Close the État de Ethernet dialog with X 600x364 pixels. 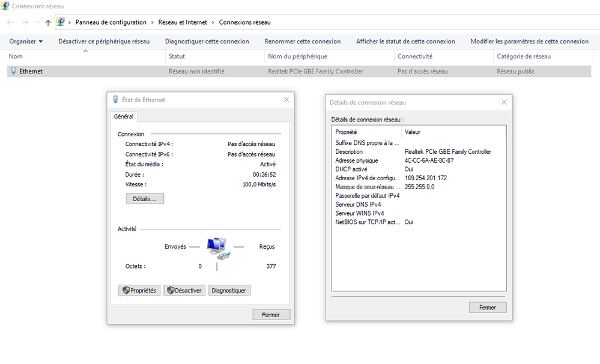tap(286, 100)
